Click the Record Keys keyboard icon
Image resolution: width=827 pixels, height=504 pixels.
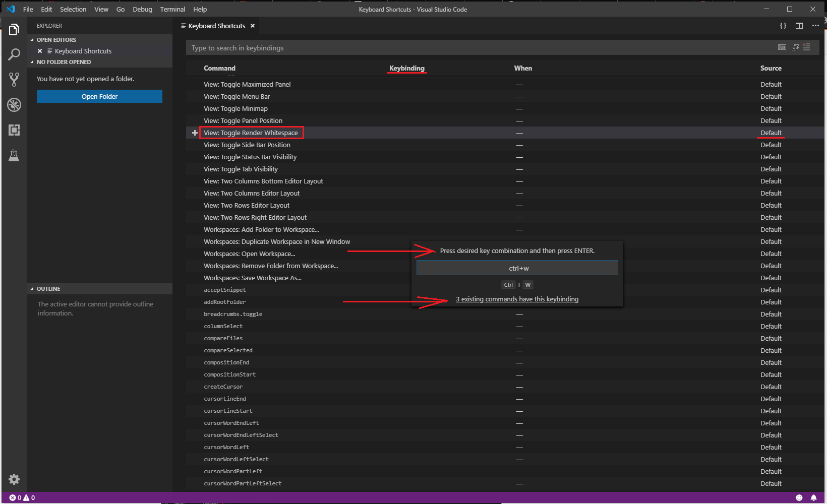782,47
